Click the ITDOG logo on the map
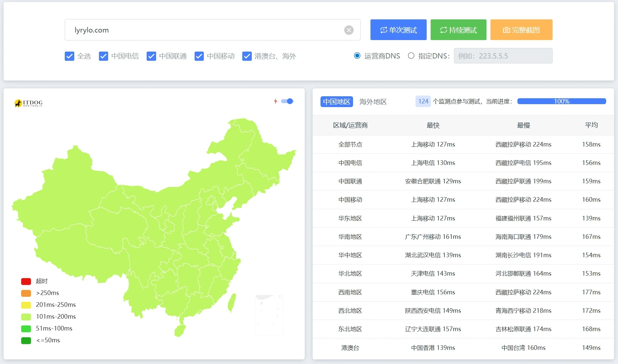 click(x=29, y=103)
